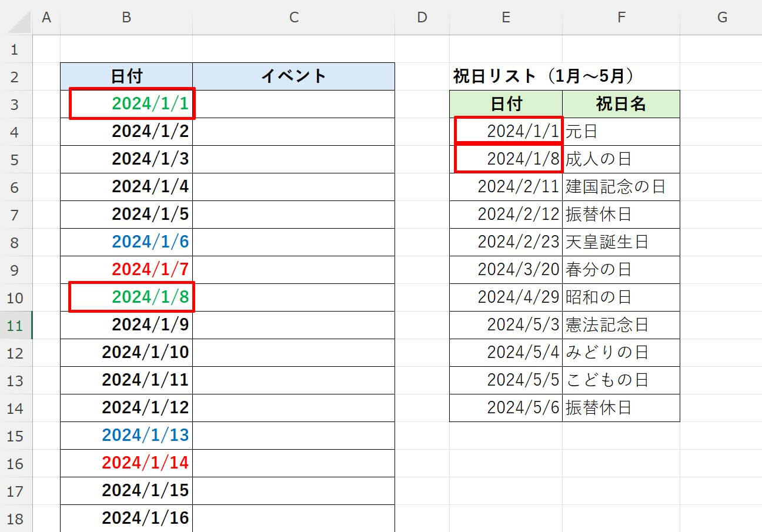Select the 2024/2/11 holiday date

(x=506, y=187)
